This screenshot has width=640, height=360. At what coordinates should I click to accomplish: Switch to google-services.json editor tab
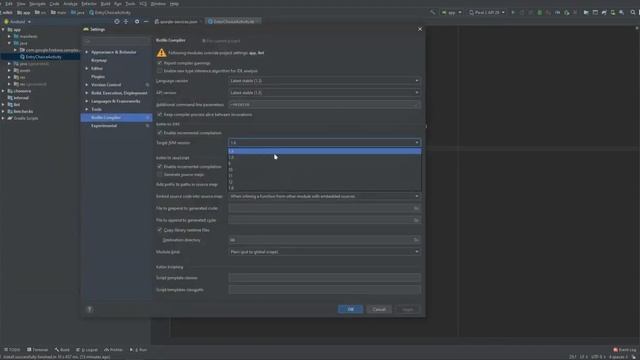(177, 22)
